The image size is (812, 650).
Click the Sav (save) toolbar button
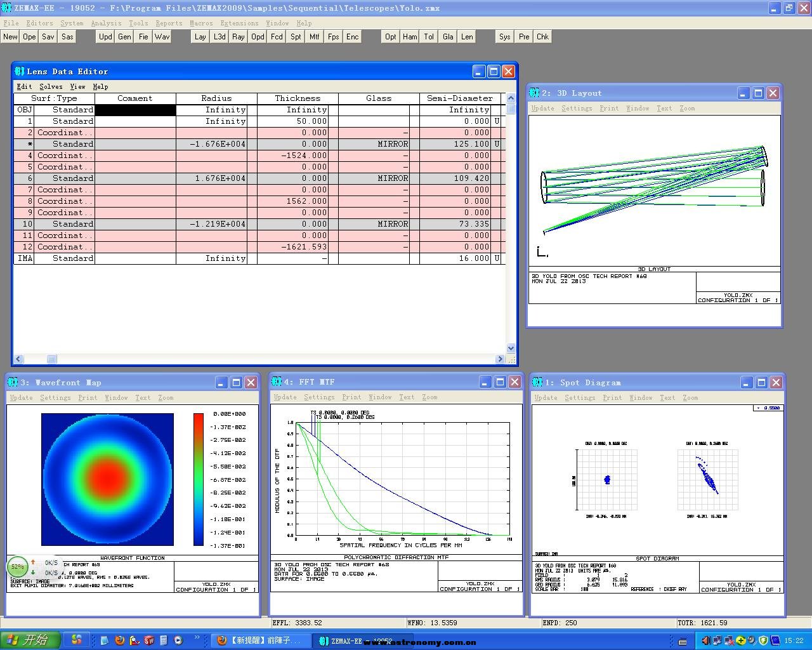coord(48,37)
